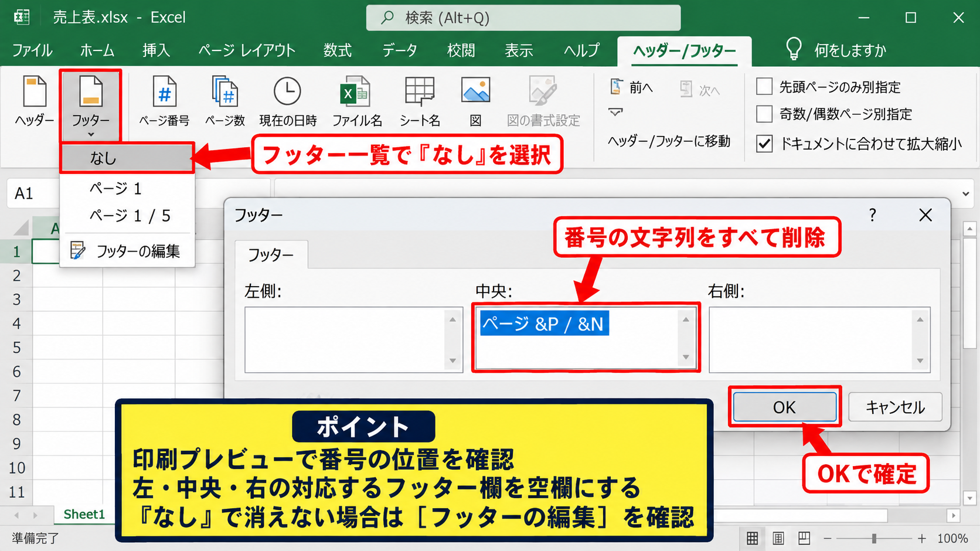This screenshot has width=980, height=551.
Task: Click Go to Header/Footer (ヘッダー/フッターに移動)
Action: pos(669,141)
